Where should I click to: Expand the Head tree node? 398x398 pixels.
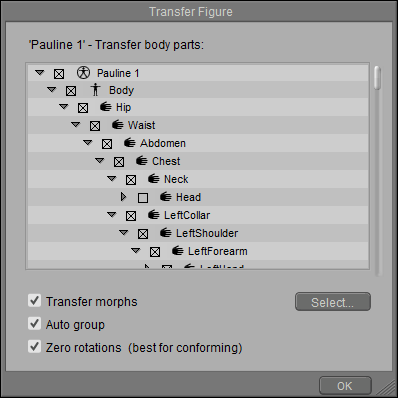pyautogui.click(x=123, y=197)
